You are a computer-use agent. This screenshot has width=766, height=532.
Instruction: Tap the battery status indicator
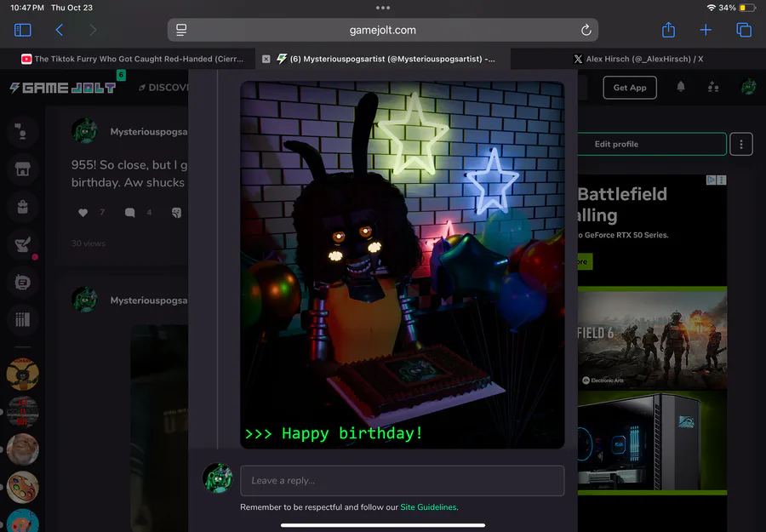tap(746, 8)
